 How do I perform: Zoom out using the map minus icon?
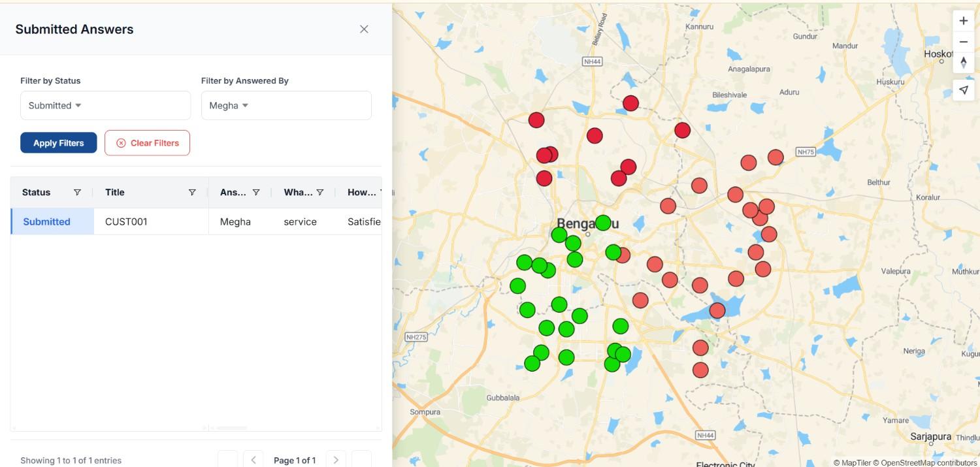pyautogui.click(x=963, y=41)
